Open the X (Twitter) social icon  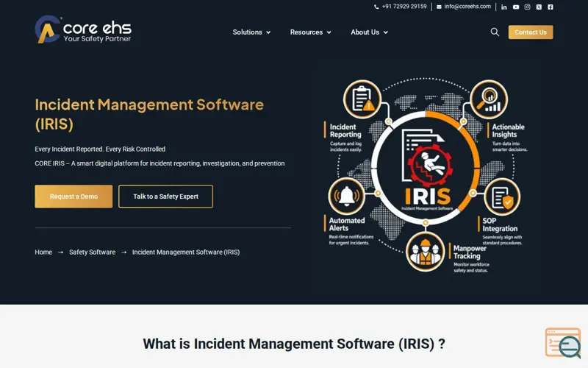click(x=539, y=7)
